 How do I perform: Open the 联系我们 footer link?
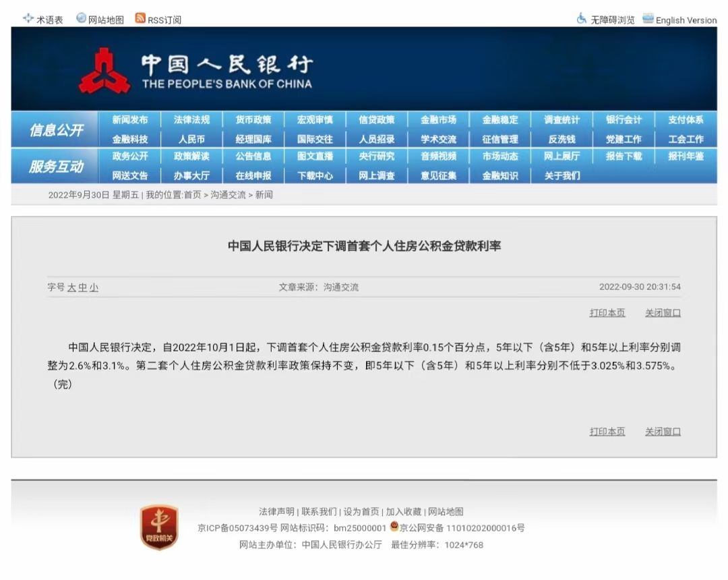coord(319,511)
